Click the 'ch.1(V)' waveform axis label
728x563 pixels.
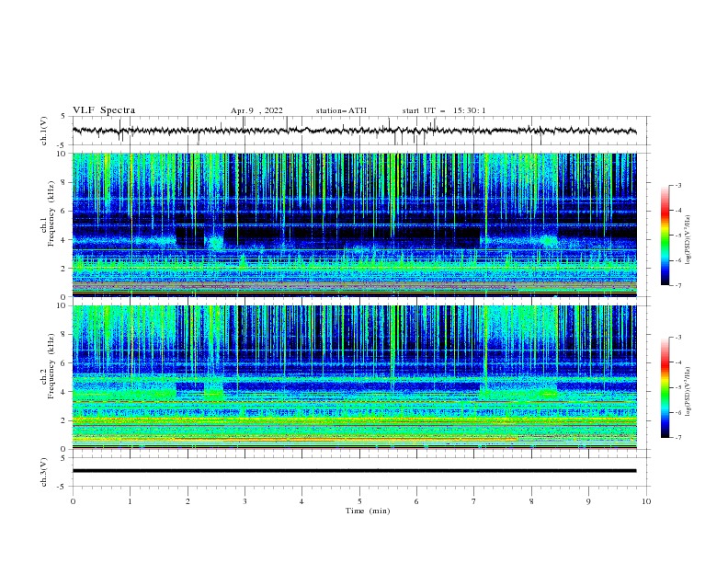44,131
